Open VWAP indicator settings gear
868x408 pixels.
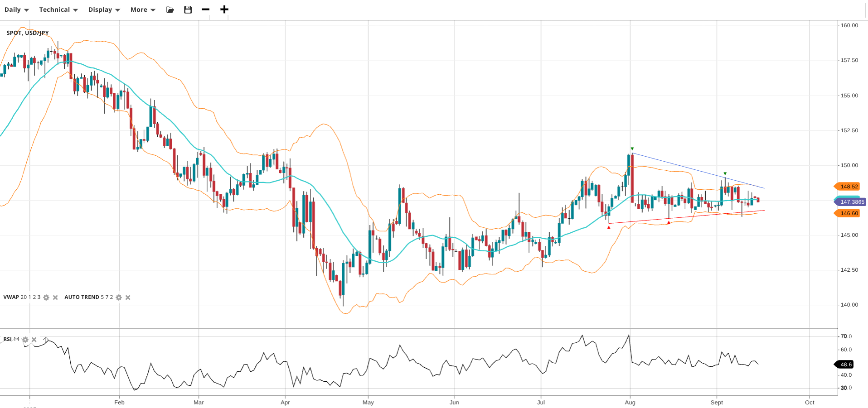[x=46, y=298]
